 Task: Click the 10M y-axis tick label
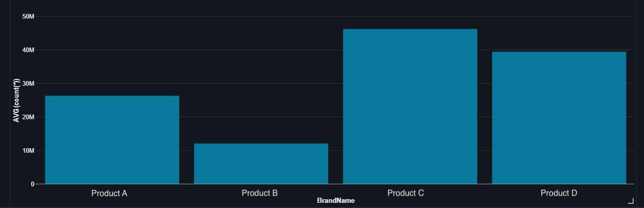pyautogui.click(x=28, y=151)
